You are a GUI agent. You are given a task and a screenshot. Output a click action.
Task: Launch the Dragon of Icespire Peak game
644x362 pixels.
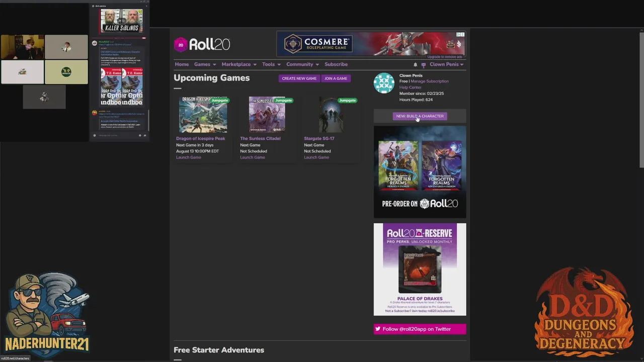pos(189,157)
